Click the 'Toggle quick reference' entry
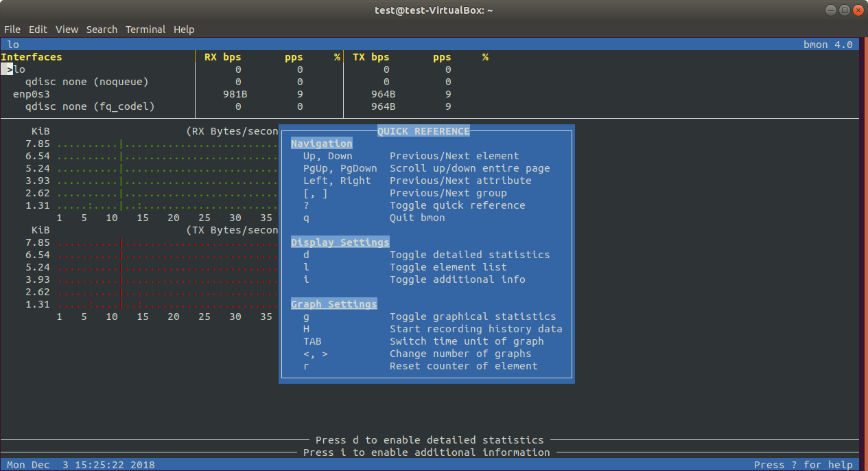Image resolution: width=868 pixels, height=471 pixels. click(458, 205)
